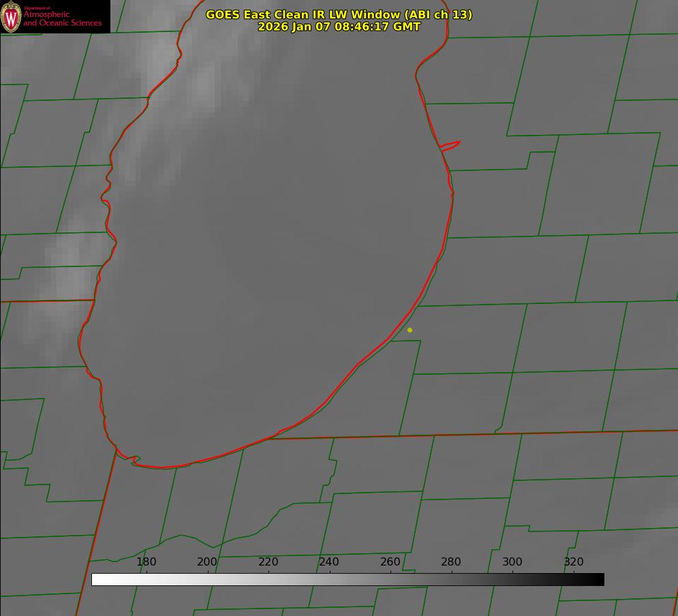The width and height of the screenshot is (678, 616).
Task: Click the grayscale temperature colorbar
Action: click(x=348, y=579)
